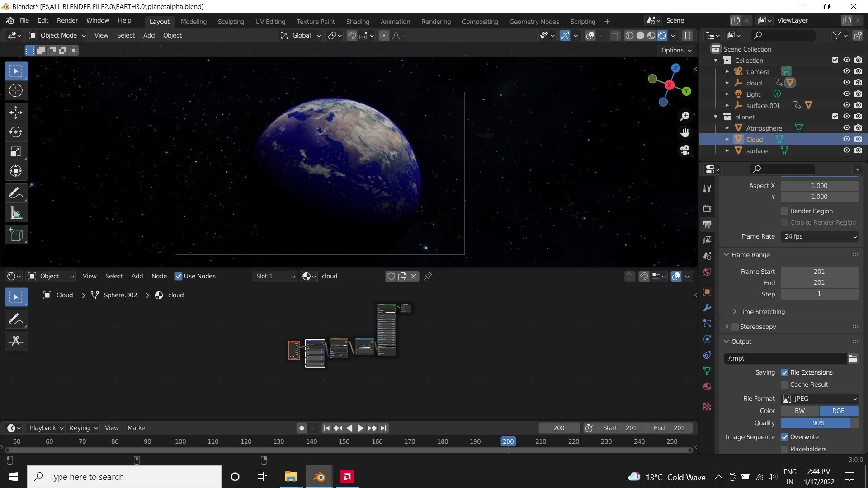Open the Texture properties tab
This screenshot has height=488, width=868.
708,407
